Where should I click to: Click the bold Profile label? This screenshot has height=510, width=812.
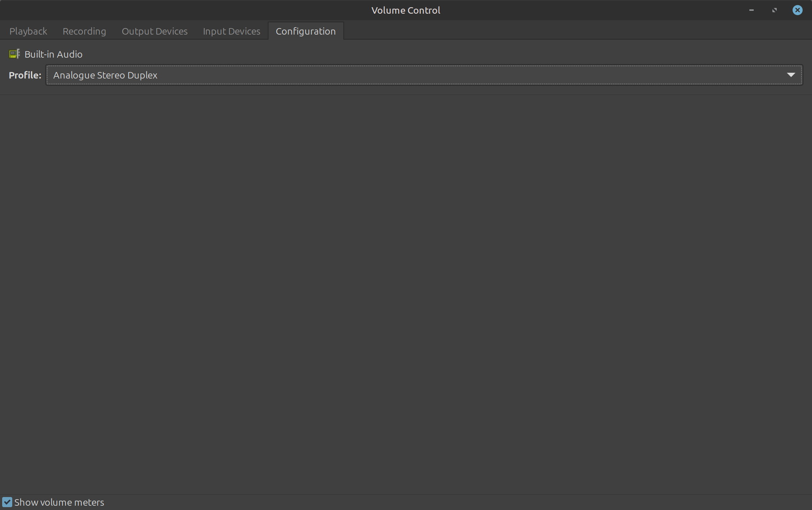click(25, 75)
